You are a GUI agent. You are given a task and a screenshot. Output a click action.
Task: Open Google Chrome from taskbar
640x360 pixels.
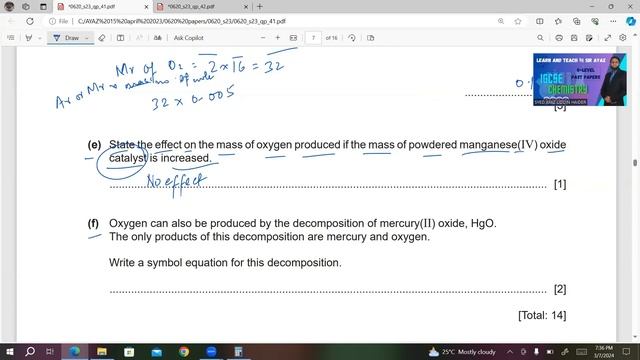184,351
